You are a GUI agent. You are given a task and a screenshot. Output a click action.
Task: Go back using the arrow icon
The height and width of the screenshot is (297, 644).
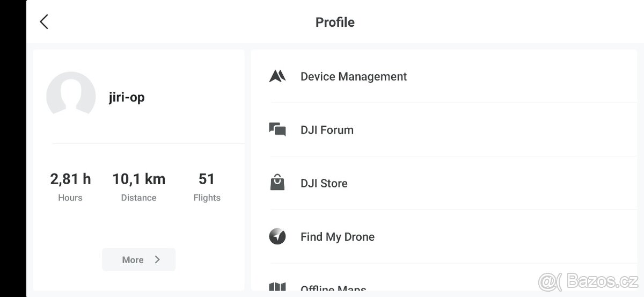tap(44, 21)
